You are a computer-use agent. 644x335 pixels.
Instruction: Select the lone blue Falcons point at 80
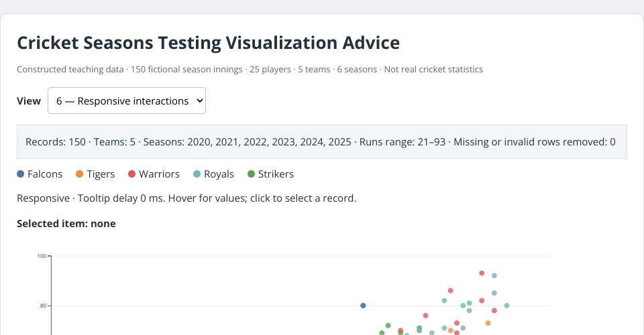pyautogui.click(x=363, y=306)
